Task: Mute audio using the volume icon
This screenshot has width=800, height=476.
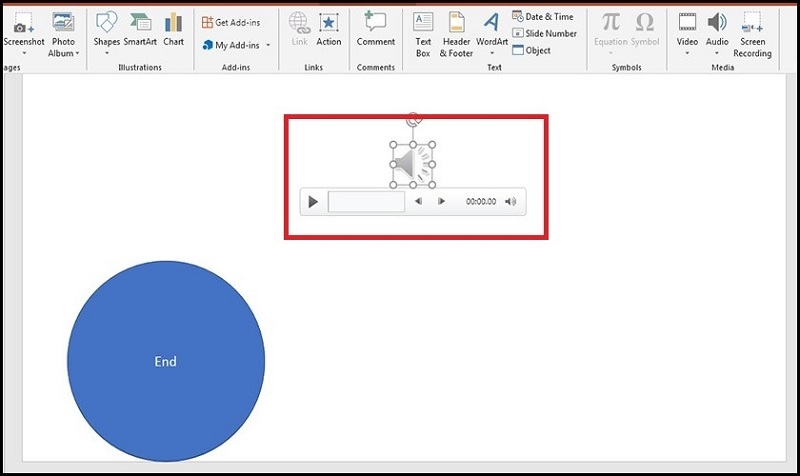Action: click(x=511, y=202)
